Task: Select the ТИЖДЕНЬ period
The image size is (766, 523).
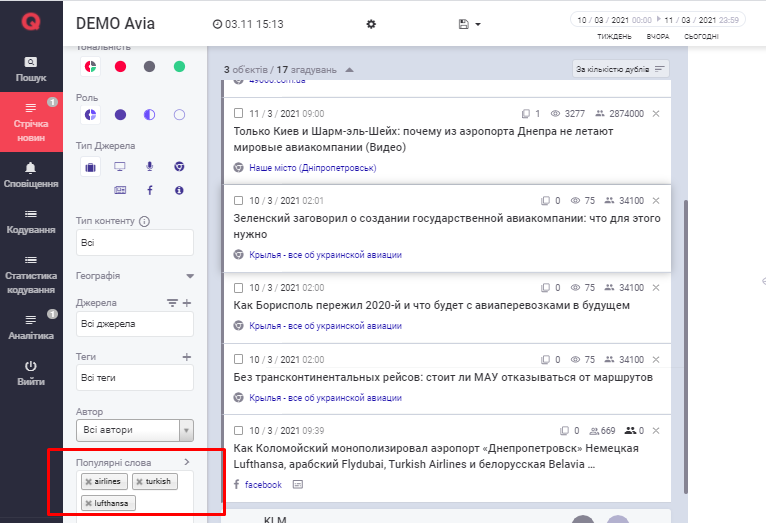Action: point(614,37)
